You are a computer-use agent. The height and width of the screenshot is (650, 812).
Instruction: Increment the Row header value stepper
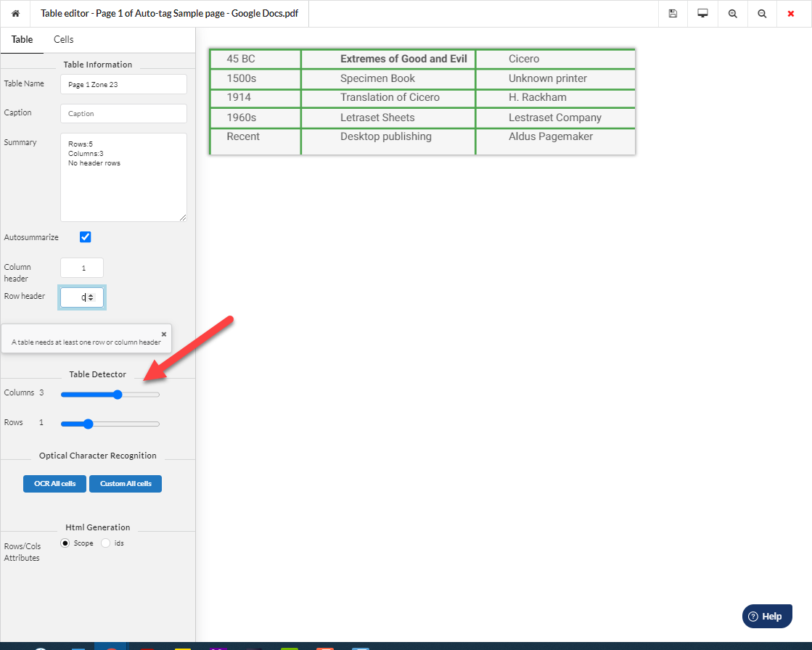click(x=91, y=294)
